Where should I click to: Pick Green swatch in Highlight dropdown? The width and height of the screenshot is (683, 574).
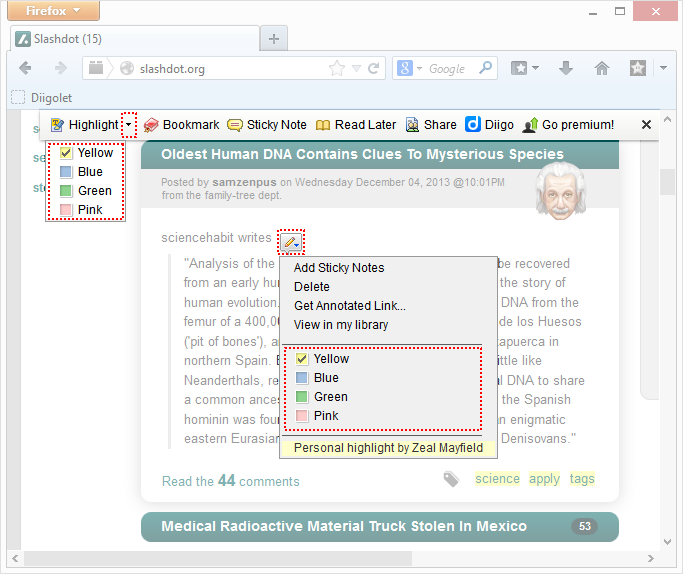66,191
